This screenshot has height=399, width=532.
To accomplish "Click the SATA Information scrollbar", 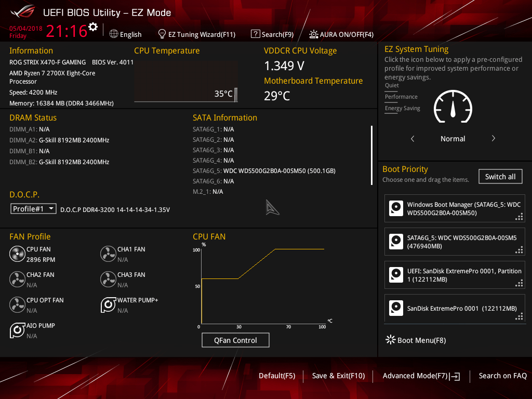I will point(372,155).
